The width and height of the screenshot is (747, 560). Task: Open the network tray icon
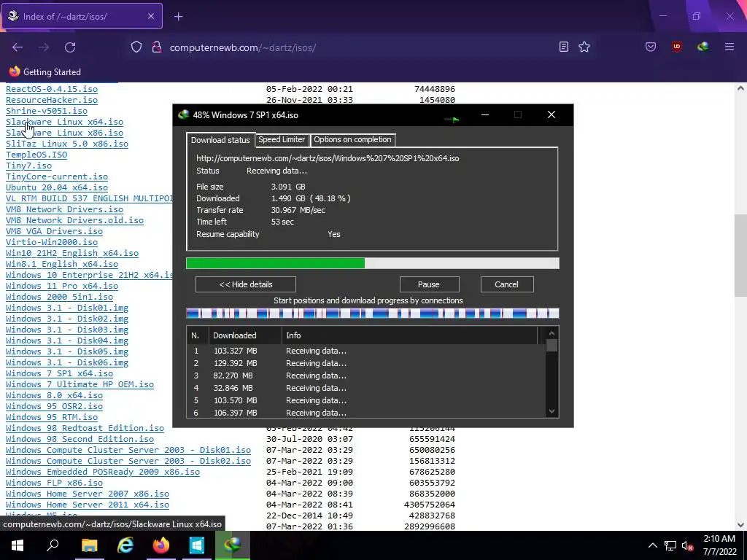point(670,545)
